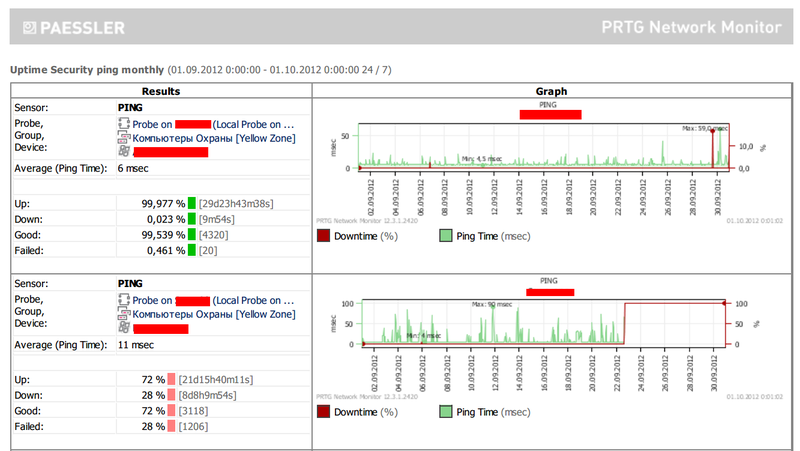The image size is (800, 451).
Task: Click the '[29d23h43m38s]' uptime duration
Action: coord(236,204)
